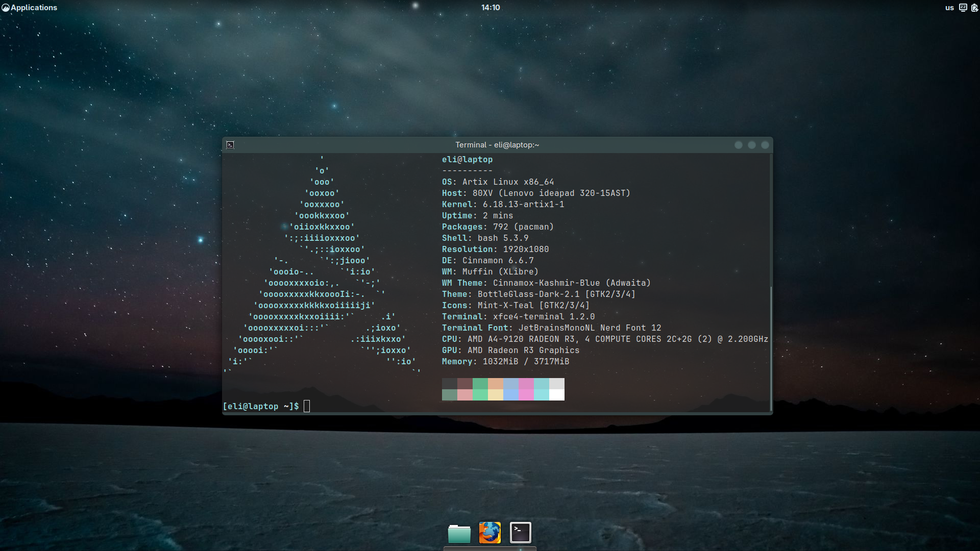Open the 14:10 clock in panel

490,8
